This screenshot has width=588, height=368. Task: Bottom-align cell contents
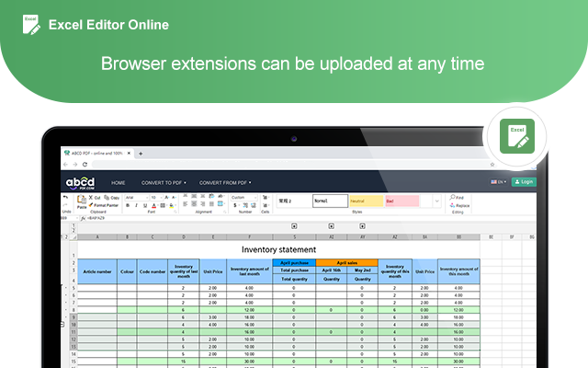202,196
